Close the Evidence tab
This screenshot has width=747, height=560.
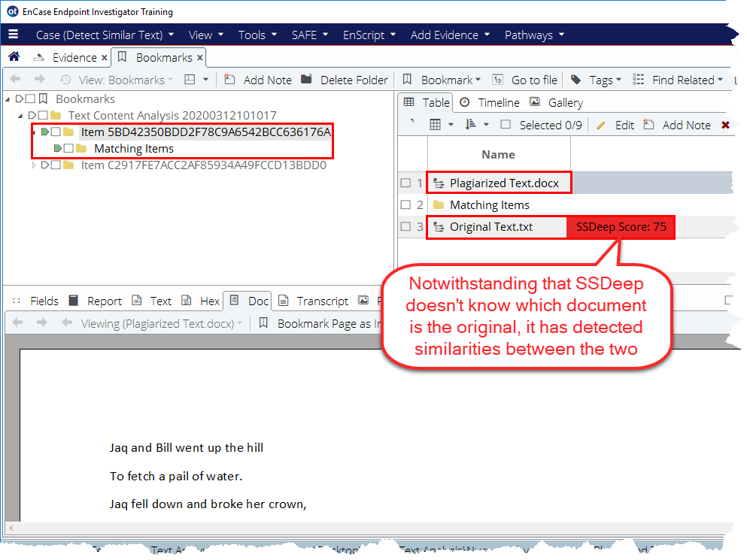[x=105, y=58]
